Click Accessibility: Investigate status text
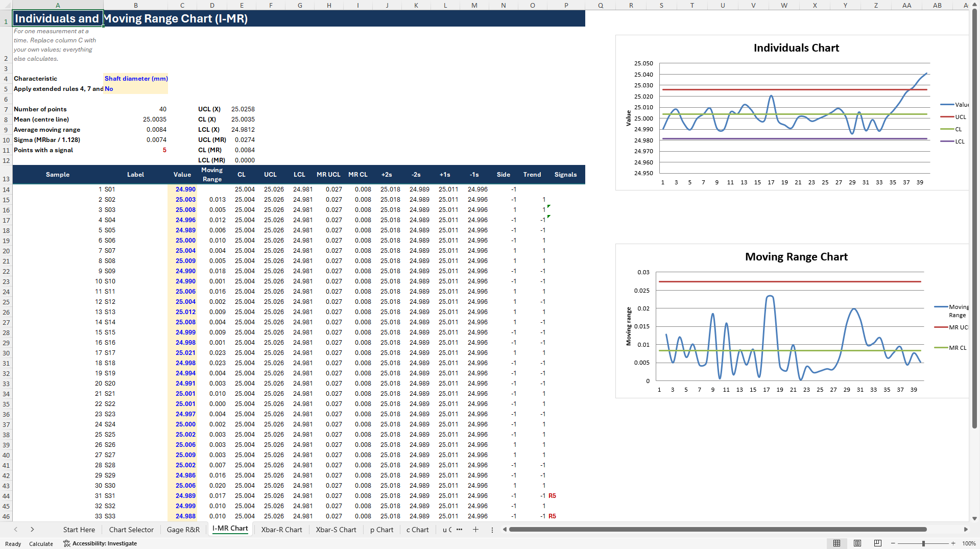Screen dimensions: 980x549 pos(104,543)
